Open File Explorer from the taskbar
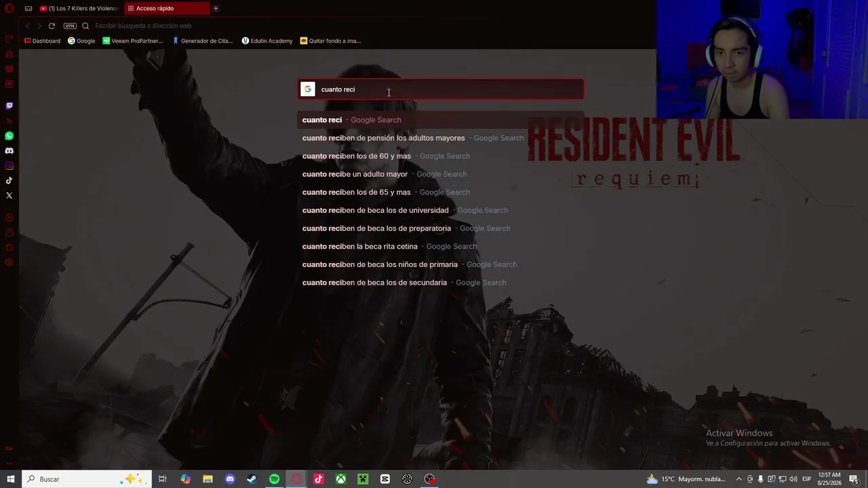The width and height of the screenshot is (868, 488). (x=208, y=479)
